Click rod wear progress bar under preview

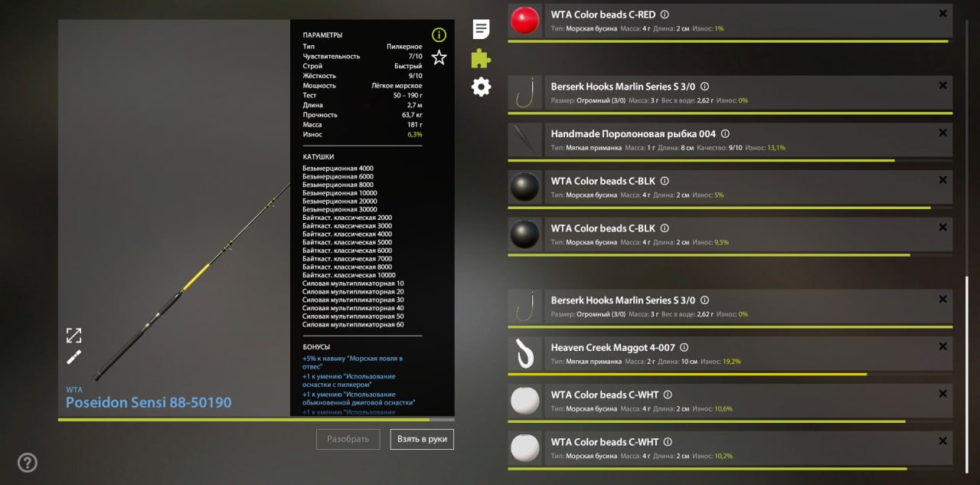[256, 419]
